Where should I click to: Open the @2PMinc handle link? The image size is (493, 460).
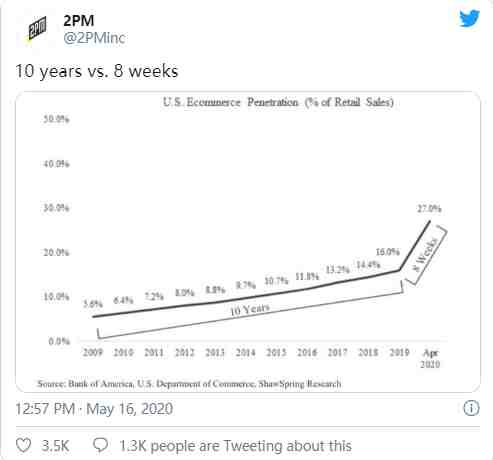pos(94,38)
